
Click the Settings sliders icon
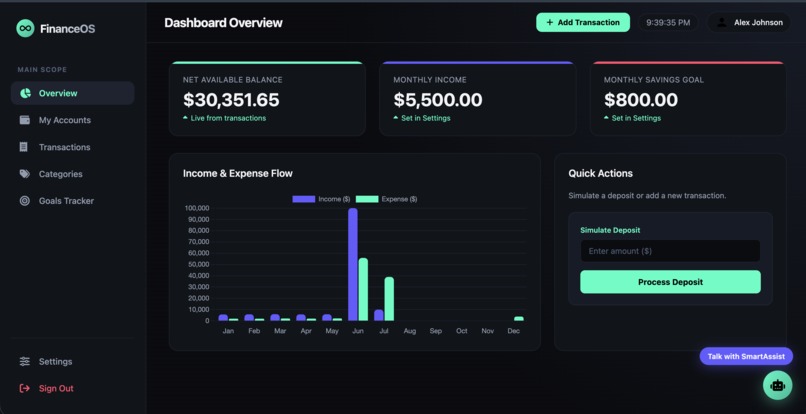[25, 362]
